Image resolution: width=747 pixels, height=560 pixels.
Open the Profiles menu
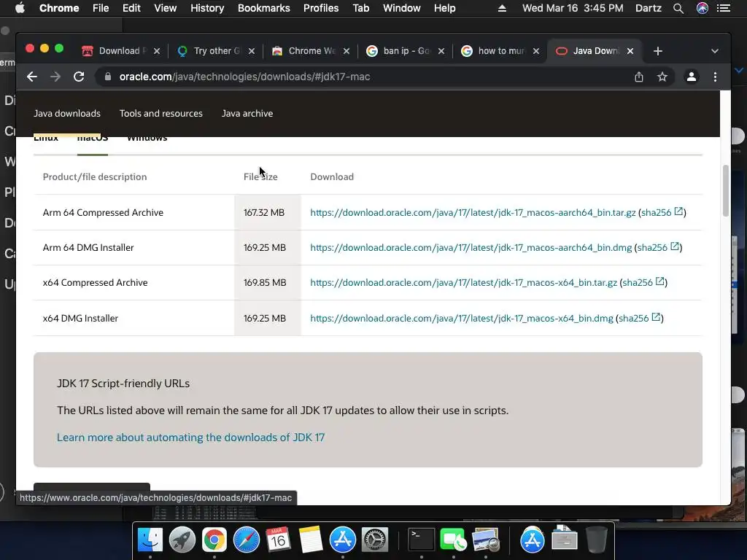321,8
